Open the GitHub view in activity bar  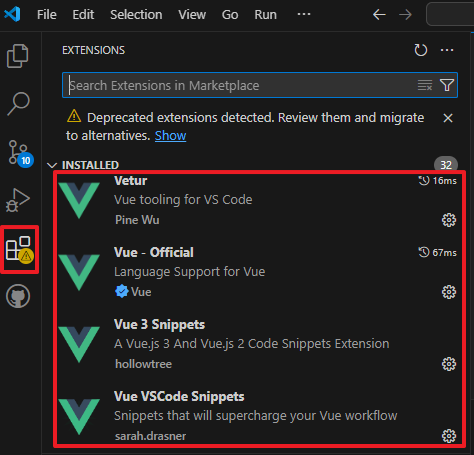tap(18, 296)
